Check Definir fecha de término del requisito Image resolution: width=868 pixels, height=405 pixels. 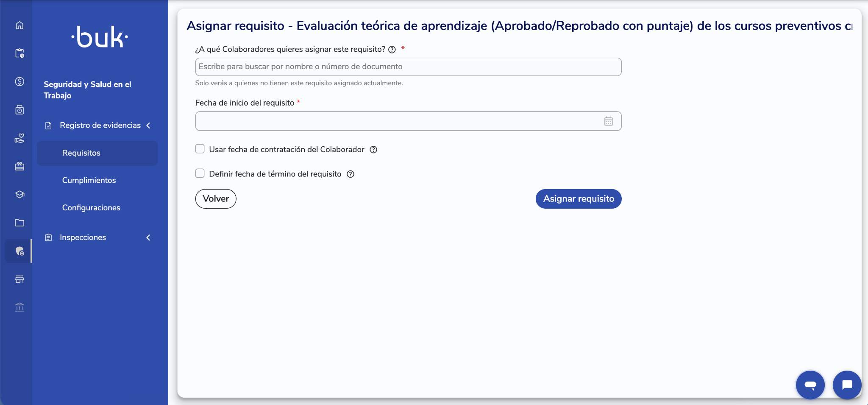pos(200,173)
